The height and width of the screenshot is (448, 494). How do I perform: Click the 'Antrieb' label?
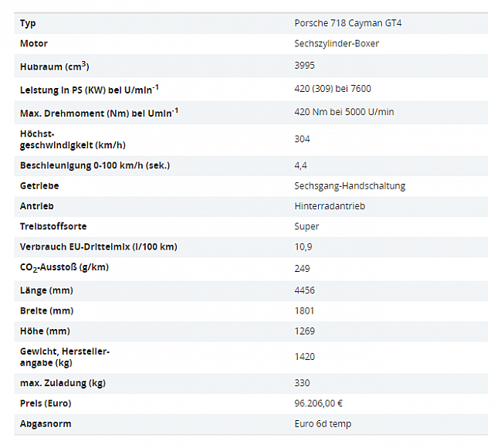(x=37, y=206)
